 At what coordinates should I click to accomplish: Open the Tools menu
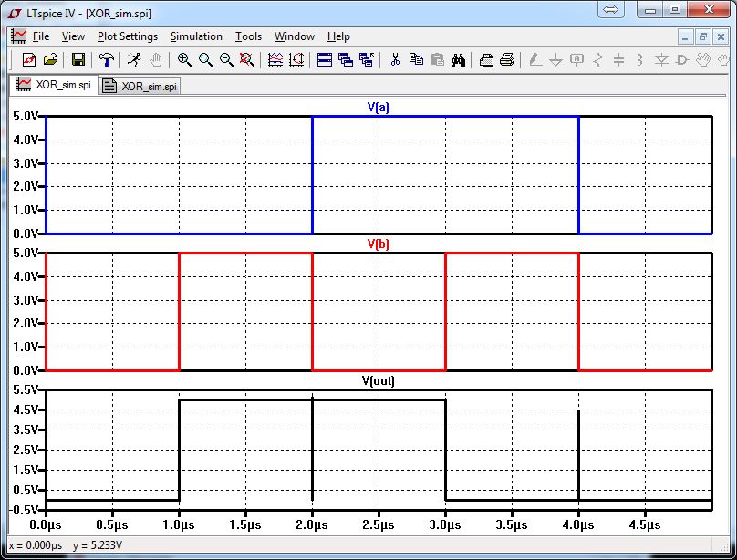[x=249, y=36]
